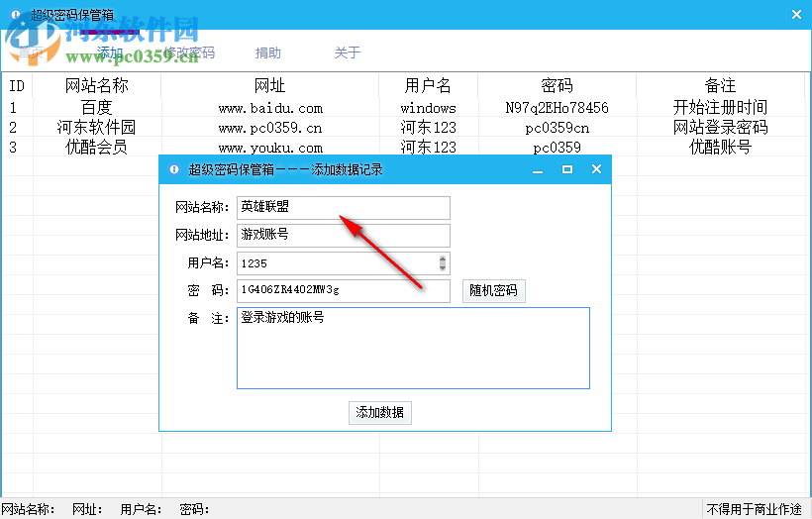Image resolution: width=812 pixels, height=519 pixels.
Task: Sort by the ID column header
Action: point(17,85)
